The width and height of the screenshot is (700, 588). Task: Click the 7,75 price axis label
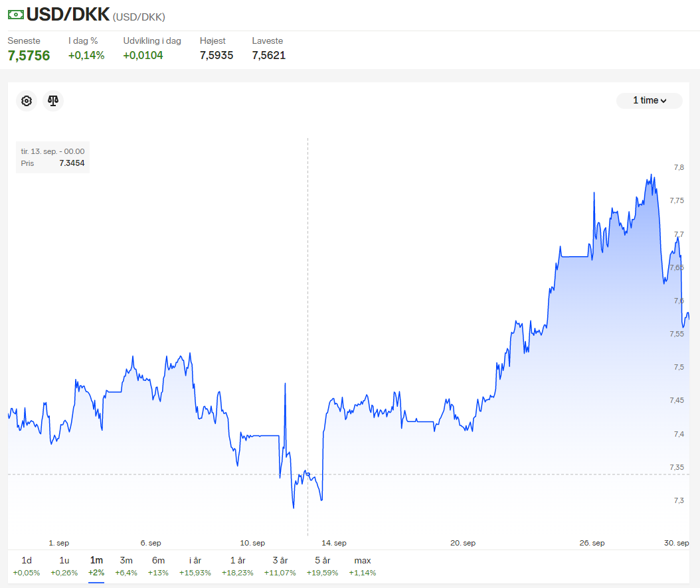pos(677,201)
